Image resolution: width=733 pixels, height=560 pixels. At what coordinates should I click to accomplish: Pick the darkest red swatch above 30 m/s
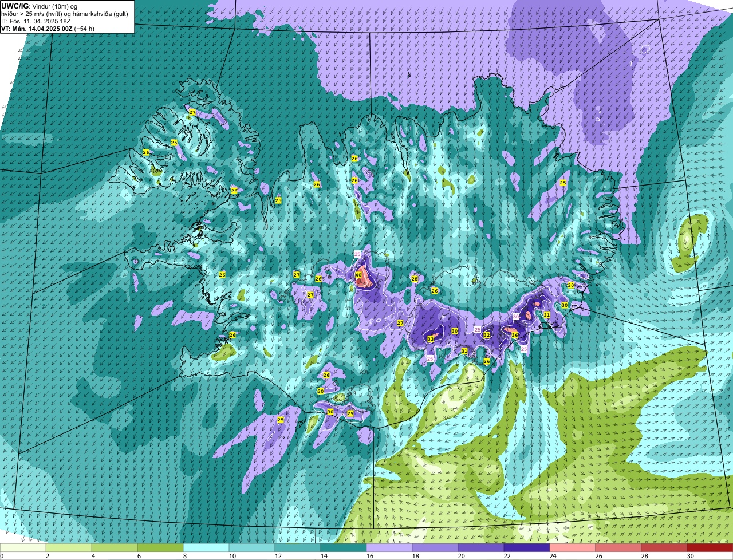710,547
